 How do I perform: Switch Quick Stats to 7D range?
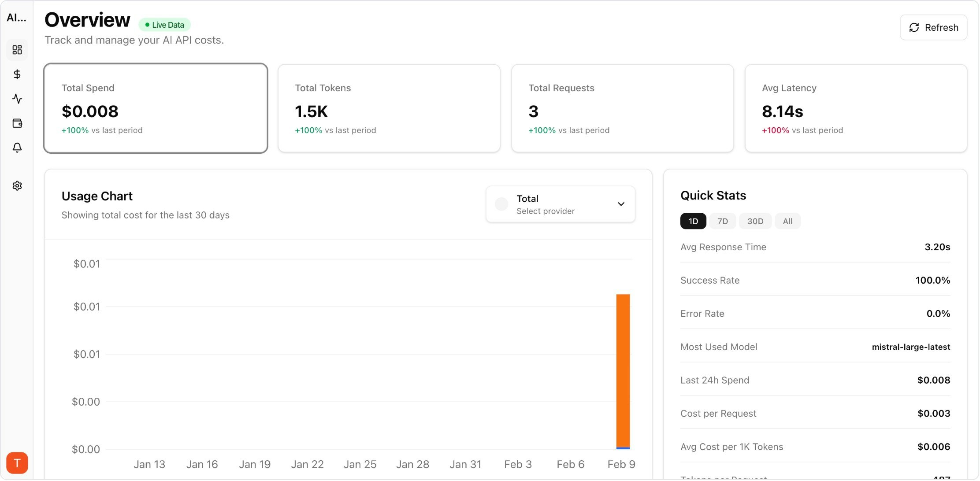[722, 221]
